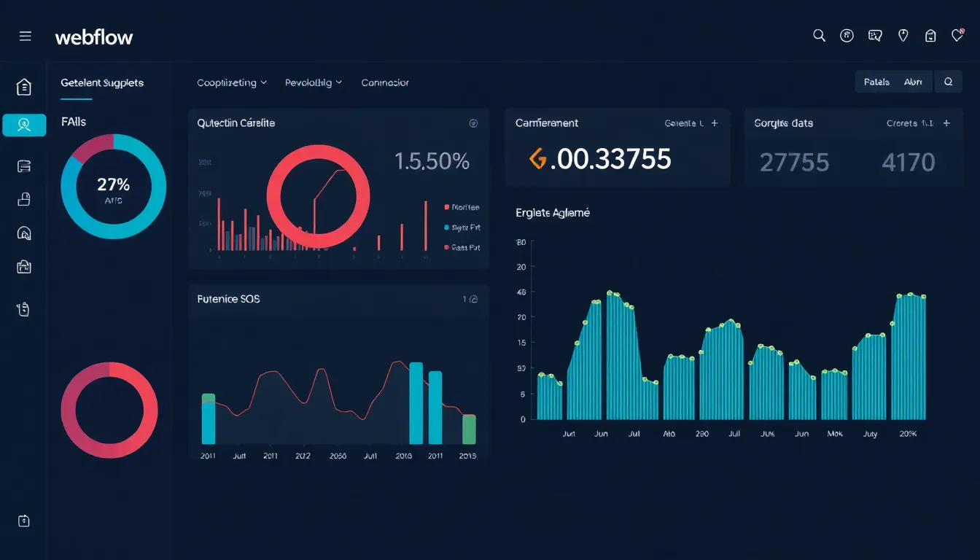Open the clipboard icon in the header
980x560 pixels.
pyautogui.click(x=930, y=34)
